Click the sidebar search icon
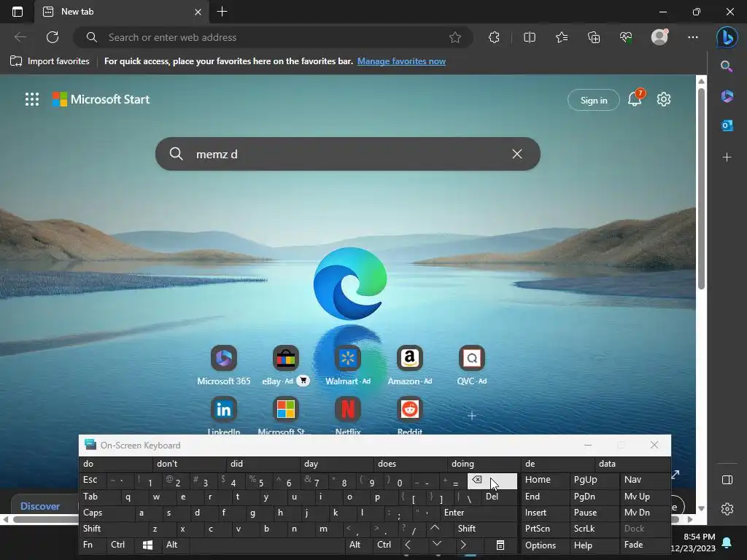747x560 pixels. click(727, 66)
